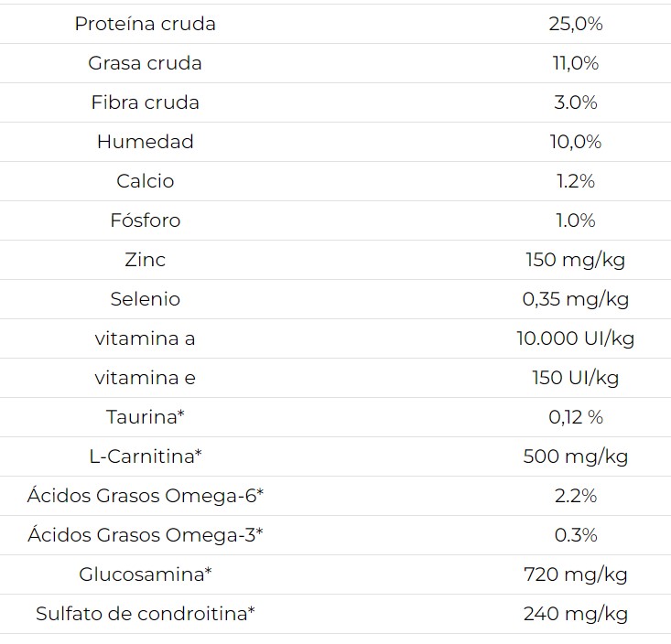Click the "vitamina e" row label
This screenshot has height=644, width=671.
145,378
